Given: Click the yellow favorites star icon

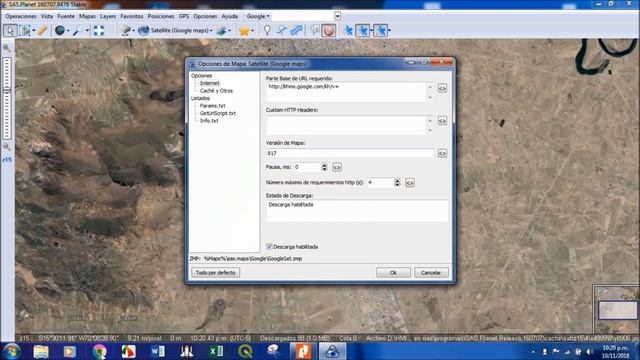Looking at the screenshot, I should tap(244, 31).
